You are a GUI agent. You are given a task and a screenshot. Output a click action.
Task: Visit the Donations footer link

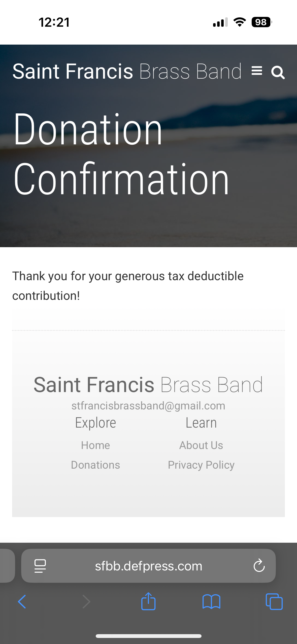click(x=95, y=465)
